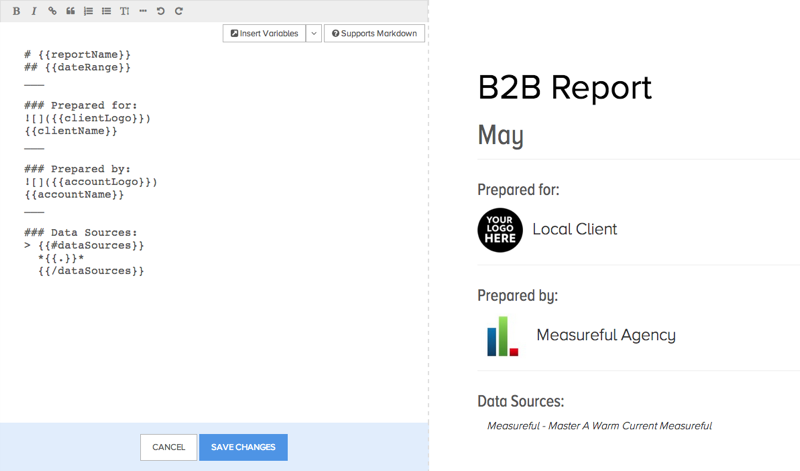Insert a numbered list
This screenshot has height=471, width=800.
click(x=88, y=11)
